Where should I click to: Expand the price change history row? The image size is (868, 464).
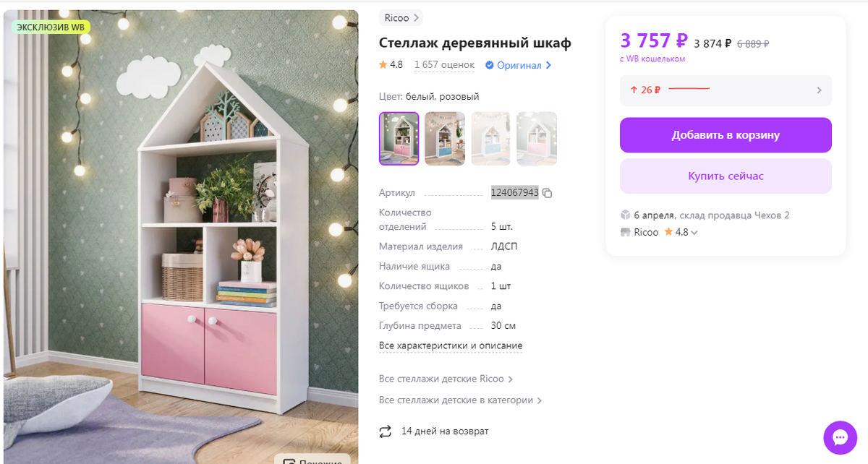tap(726, 90)
